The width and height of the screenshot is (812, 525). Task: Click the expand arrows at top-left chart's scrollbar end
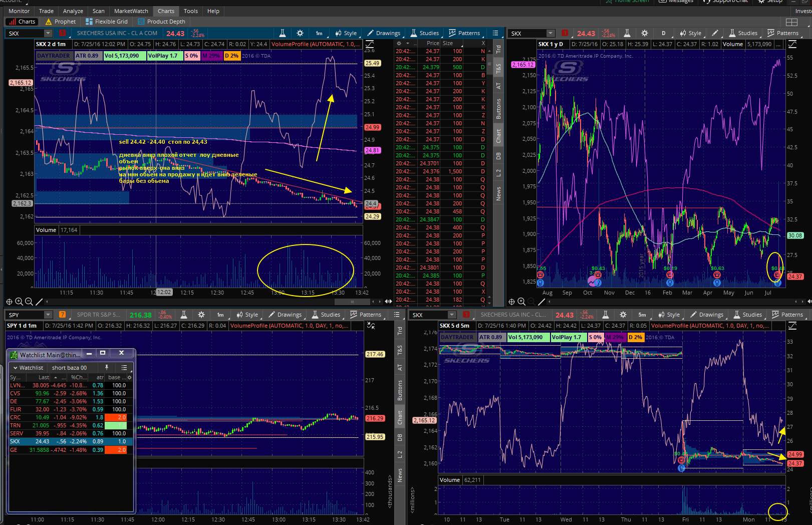point(388,302)
